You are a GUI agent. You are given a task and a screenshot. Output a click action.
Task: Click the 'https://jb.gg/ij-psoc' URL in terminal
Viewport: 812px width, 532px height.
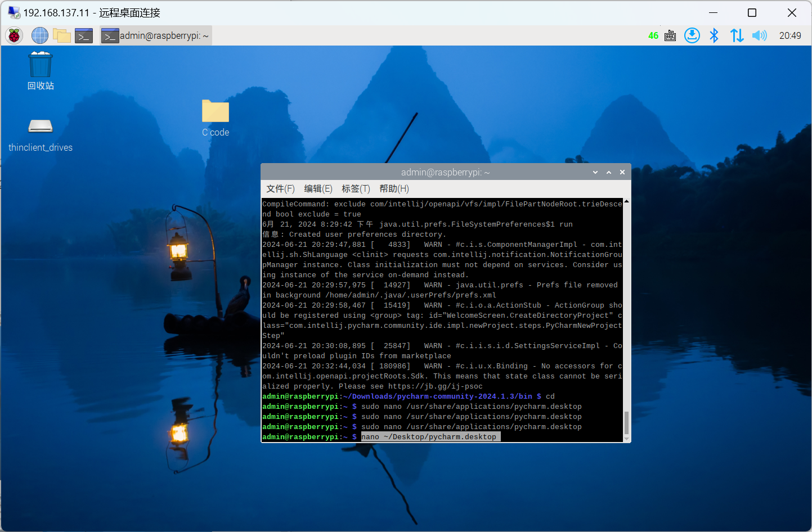pos(436,386)
